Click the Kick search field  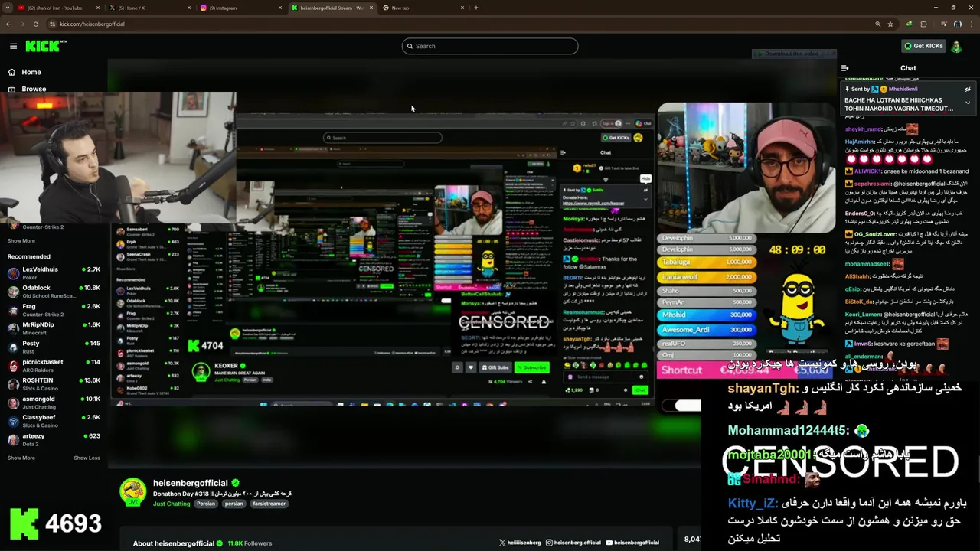click(x=490, y=46)
